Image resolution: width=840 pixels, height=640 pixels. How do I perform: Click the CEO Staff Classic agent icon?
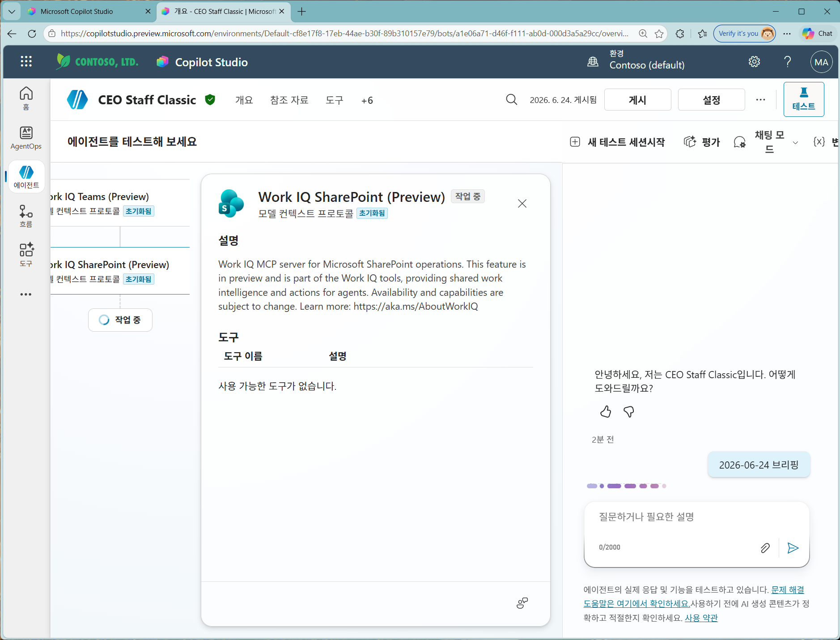[77, 99]
